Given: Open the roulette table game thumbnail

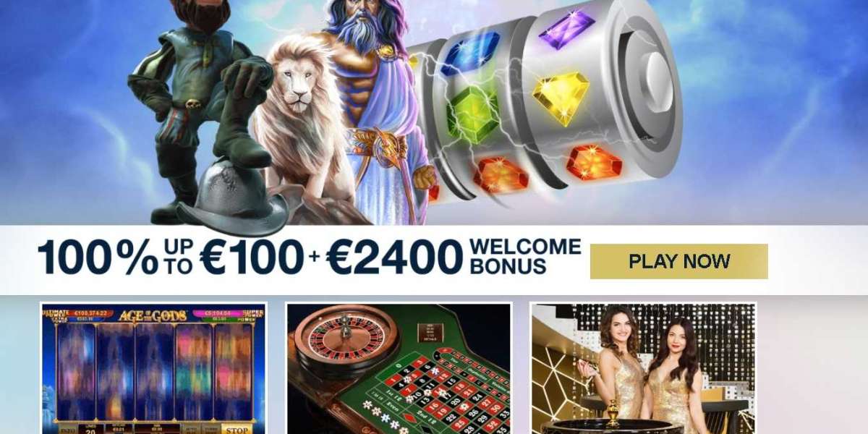Looking at the screenshot, I should (x=399, y=368).
